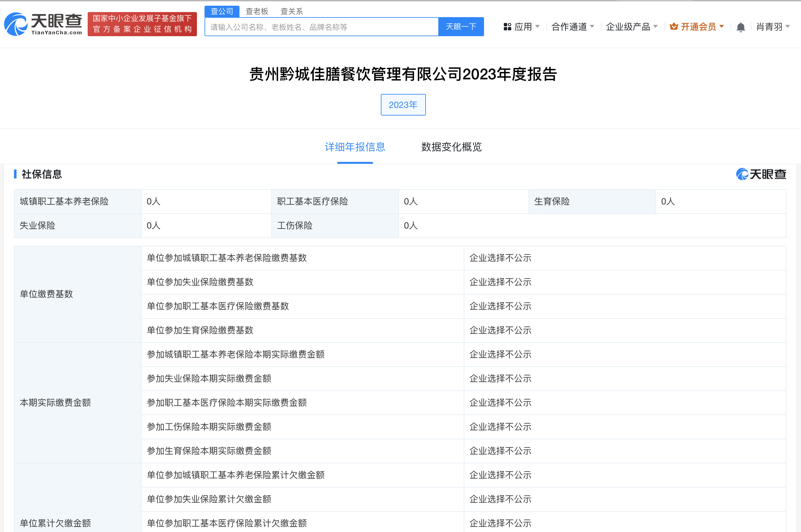Screen dimensions: 801x532
Task: Click the TianYanCha watermark in 社保信息 section
Action: click(761, 174)
